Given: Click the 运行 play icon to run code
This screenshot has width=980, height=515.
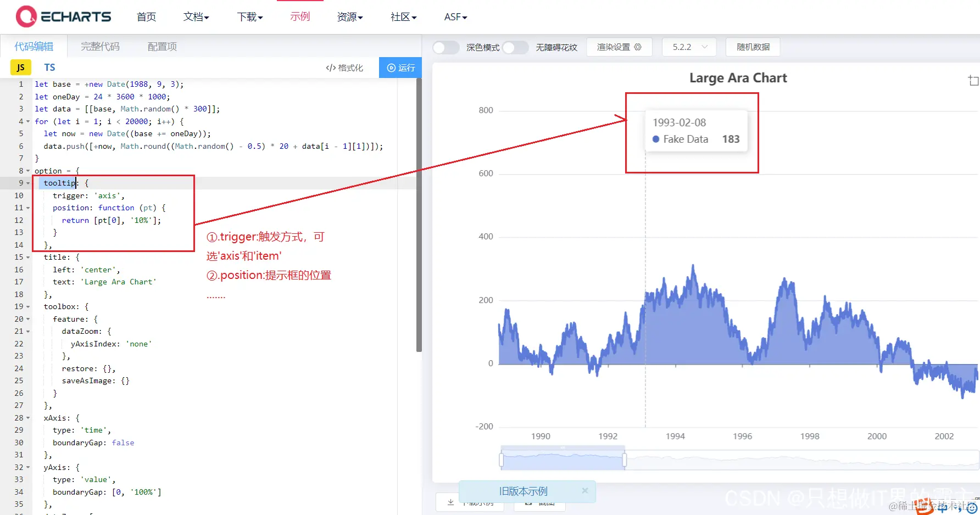Looking at the screenshot, I should [x=391, y=68].
